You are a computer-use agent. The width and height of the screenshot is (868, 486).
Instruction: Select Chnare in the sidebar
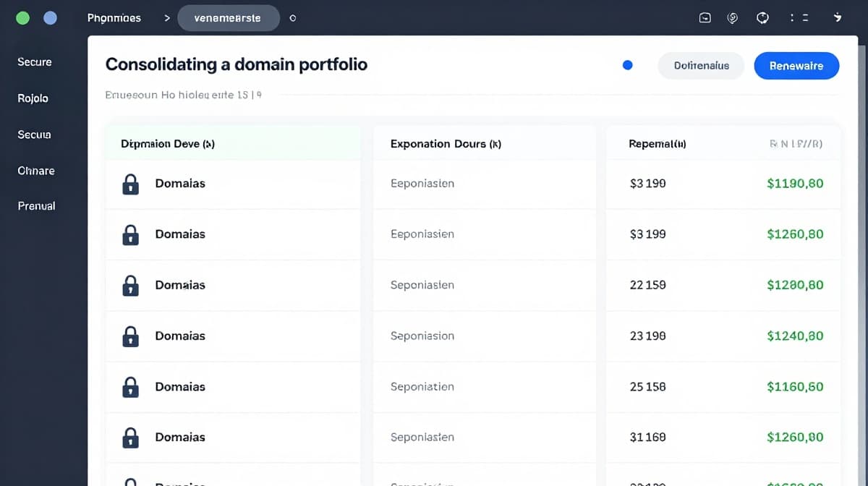pyautogui.click(x=36, y=171)
